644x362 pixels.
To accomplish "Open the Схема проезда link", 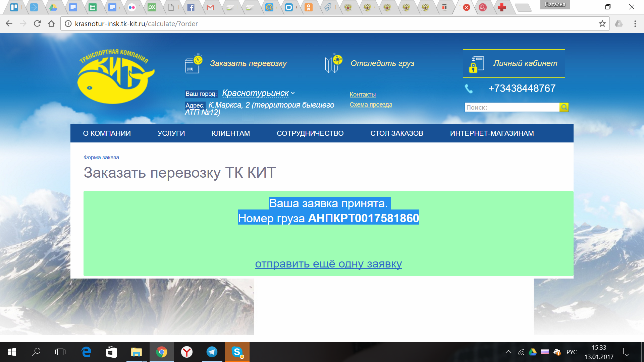I will tap(371, 105).
